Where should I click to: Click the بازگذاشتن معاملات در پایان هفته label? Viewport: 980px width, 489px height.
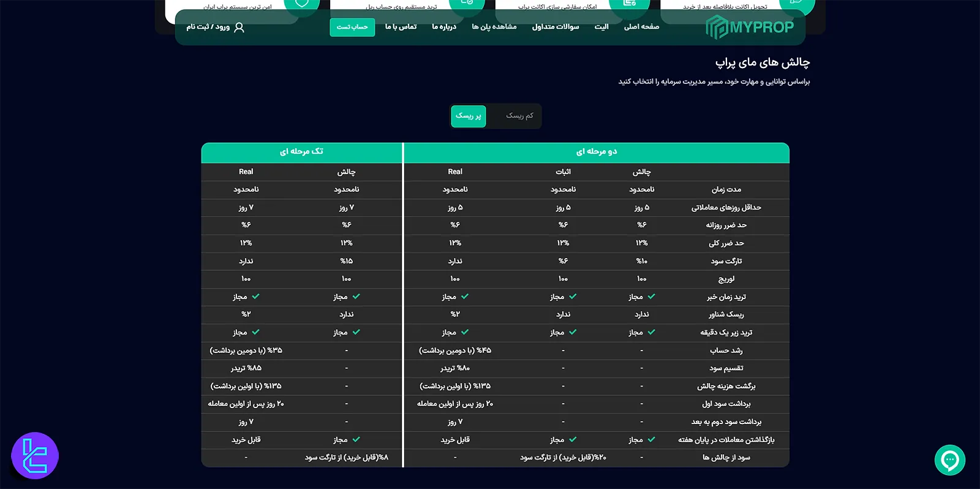[726, 439]
